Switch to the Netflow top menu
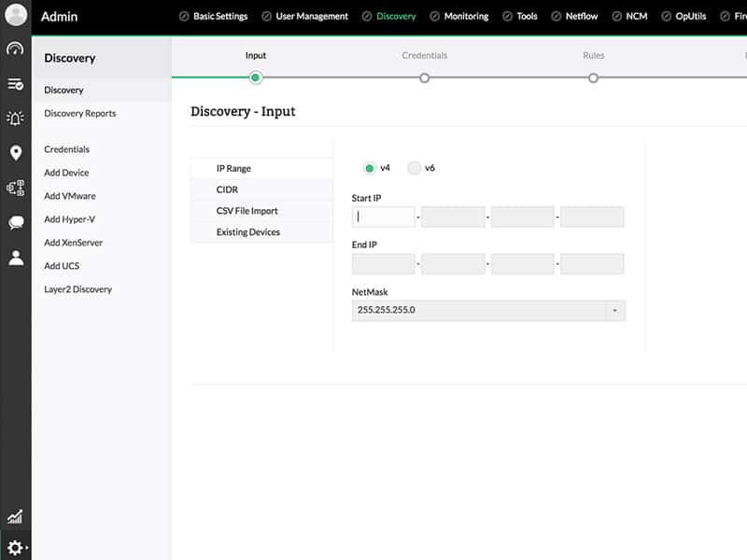747x560 pixels. [x=574, y=16]
